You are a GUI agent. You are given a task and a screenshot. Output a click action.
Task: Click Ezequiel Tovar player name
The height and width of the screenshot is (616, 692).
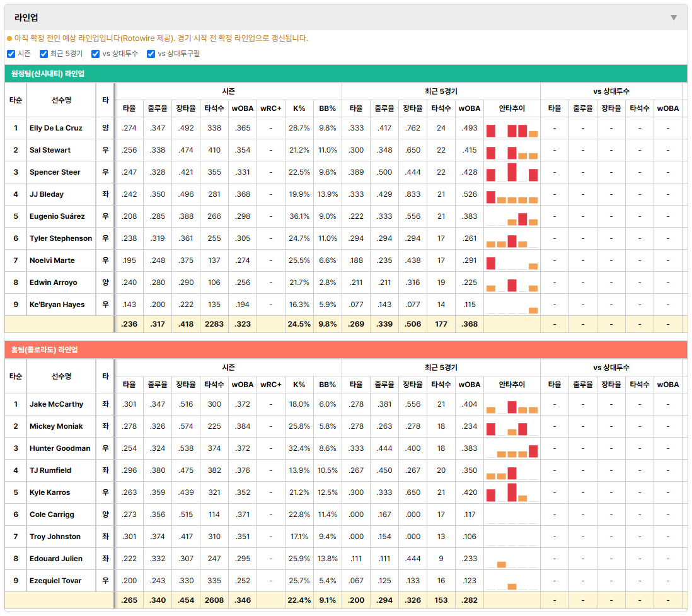[55, 581]
